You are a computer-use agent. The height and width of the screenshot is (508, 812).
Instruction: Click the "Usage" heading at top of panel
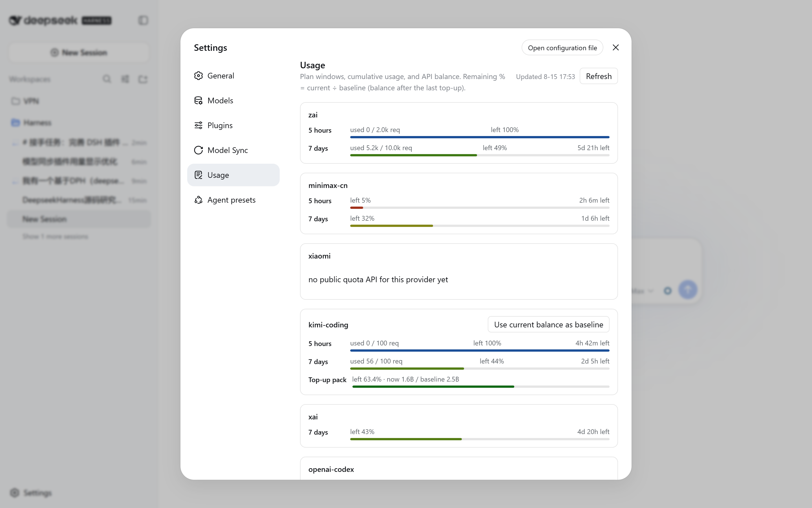coord(312,65)
